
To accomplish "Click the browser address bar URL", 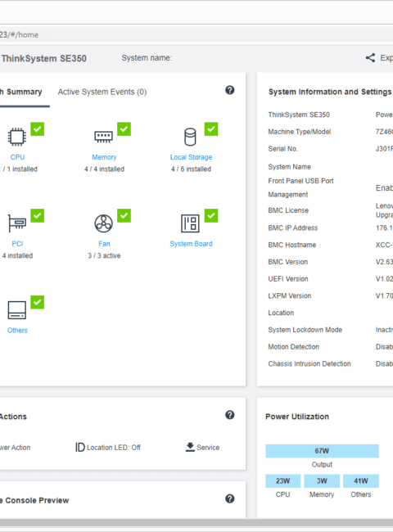I will [19, 34].
